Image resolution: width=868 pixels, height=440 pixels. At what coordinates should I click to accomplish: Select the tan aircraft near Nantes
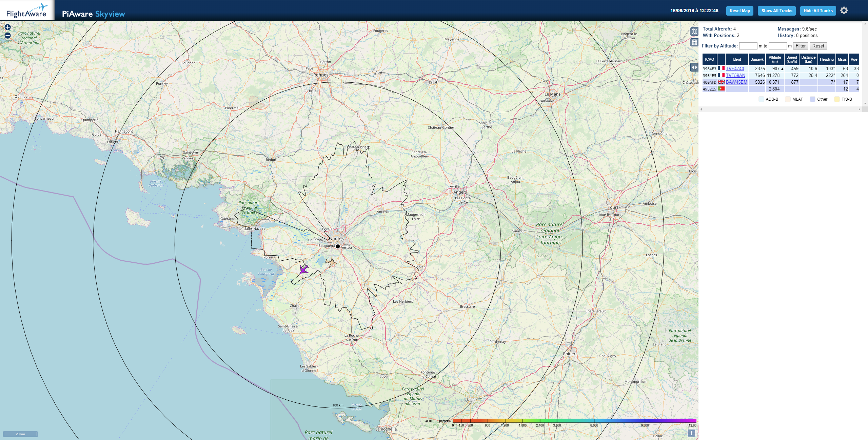(331, 262)
